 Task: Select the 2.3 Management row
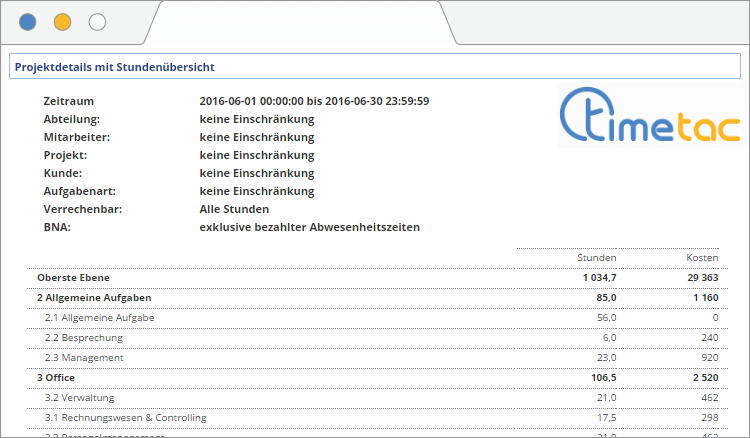(84, 357)
